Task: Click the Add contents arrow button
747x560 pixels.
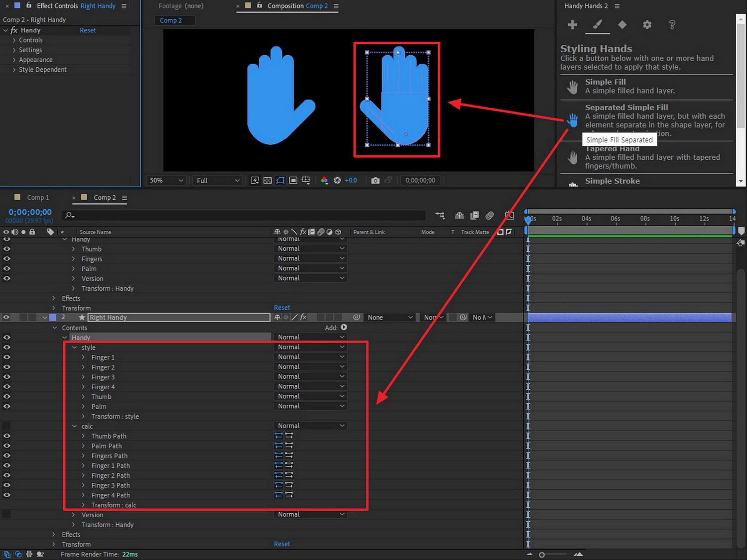Action: [x=344, y=327]
